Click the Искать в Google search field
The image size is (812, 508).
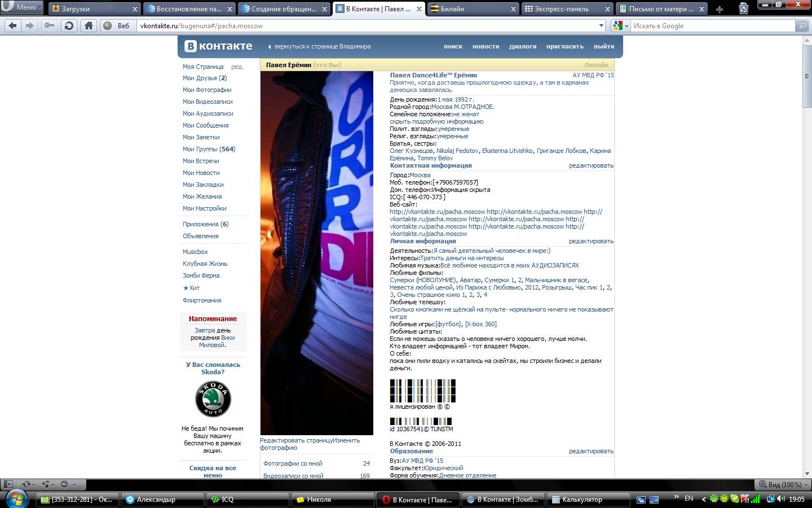pyautogui.click(x=713, y=25)
